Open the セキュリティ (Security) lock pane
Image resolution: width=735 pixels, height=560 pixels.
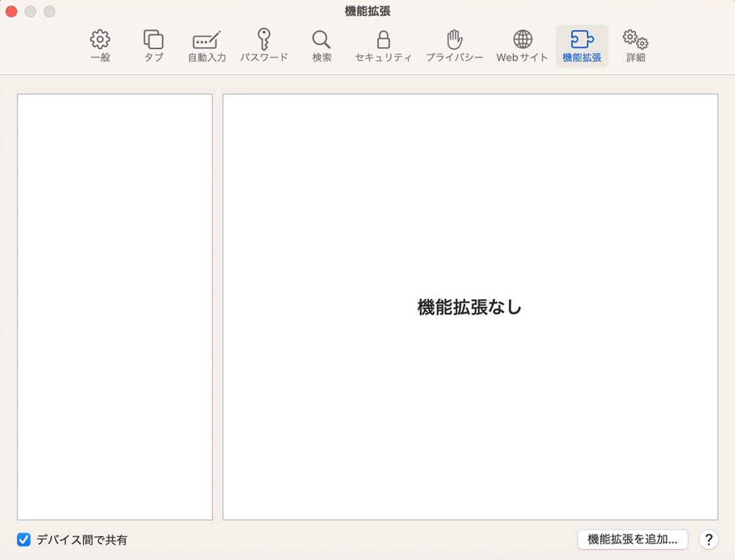[x=383, y=47]
